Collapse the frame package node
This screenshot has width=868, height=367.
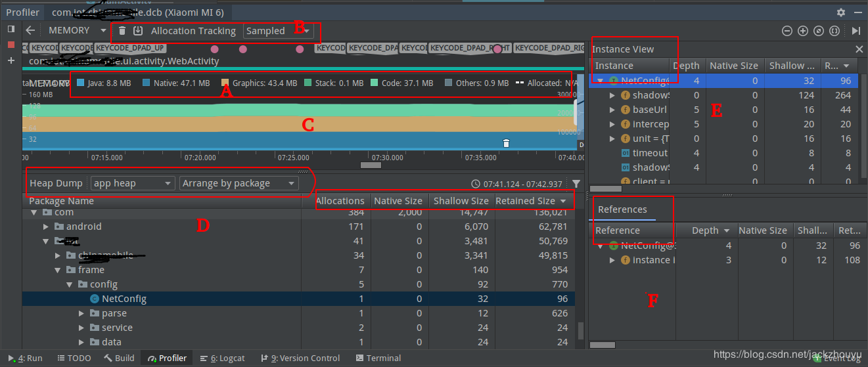pos(58,270)
